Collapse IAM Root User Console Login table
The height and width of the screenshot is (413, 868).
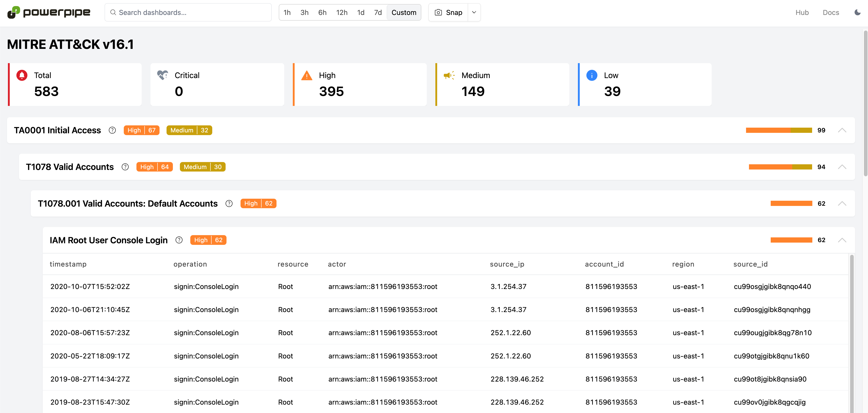click(x=842, y=240)
